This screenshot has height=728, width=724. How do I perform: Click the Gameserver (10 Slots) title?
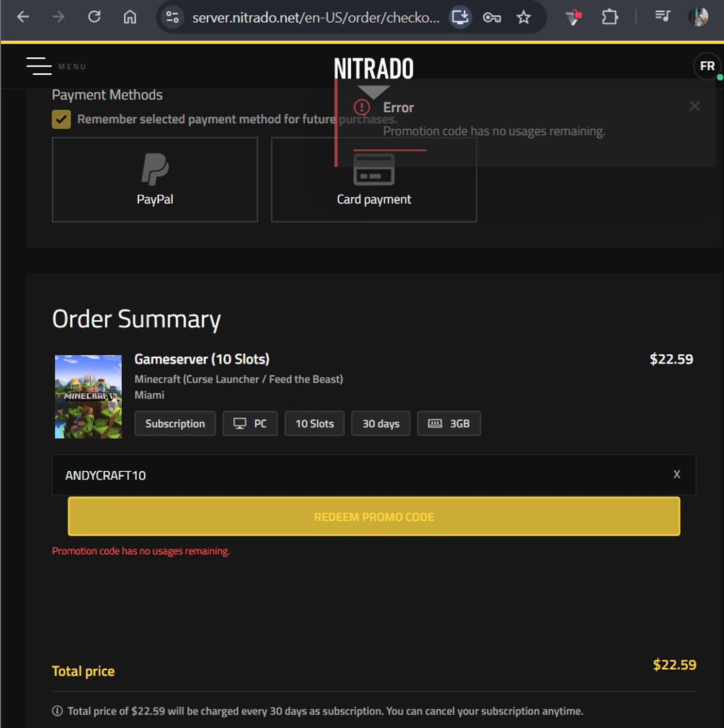(202, 359)
